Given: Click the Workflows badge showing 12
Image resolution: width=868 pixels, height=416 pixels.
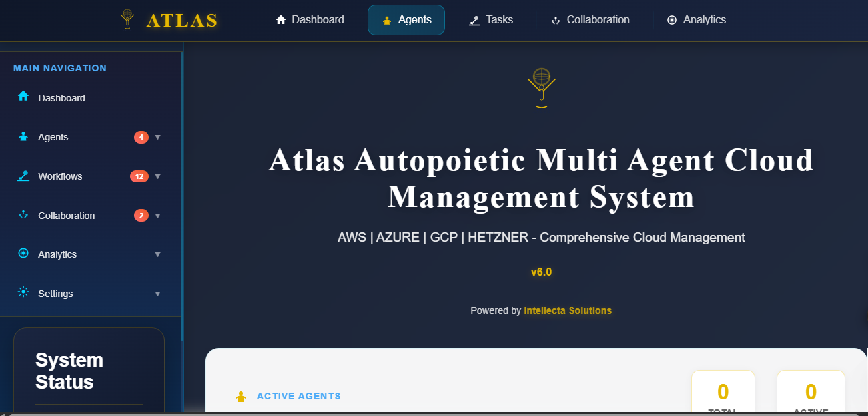Looking at the screenshot, I should pyautogui.click(x=139, y=176).
